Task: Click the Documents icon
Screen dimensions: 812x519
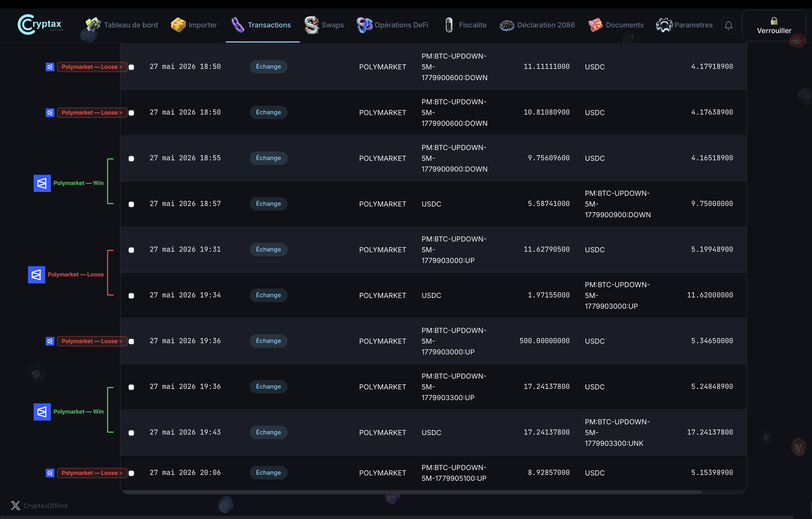Action: point(595,24)
